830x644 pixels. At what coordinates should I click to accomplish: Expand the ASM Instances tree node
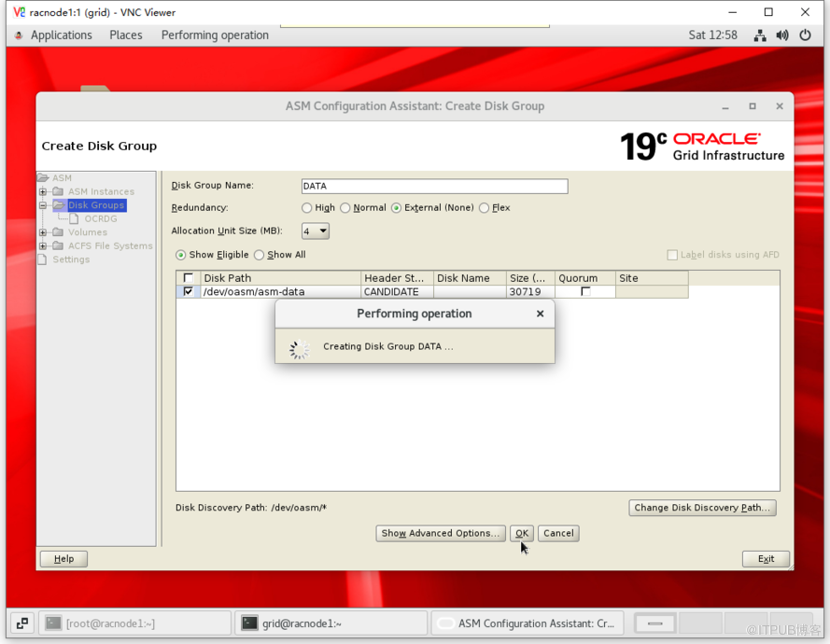[43, 191]
